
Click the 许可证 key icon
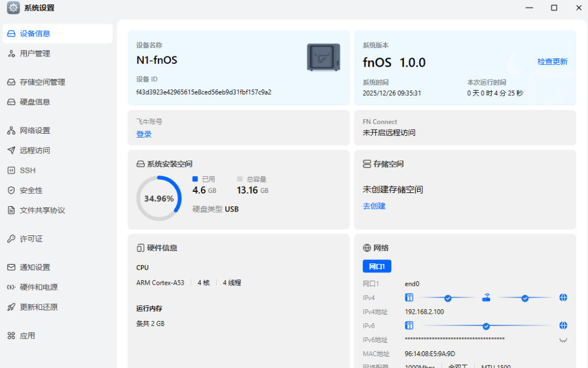(11, 239)
